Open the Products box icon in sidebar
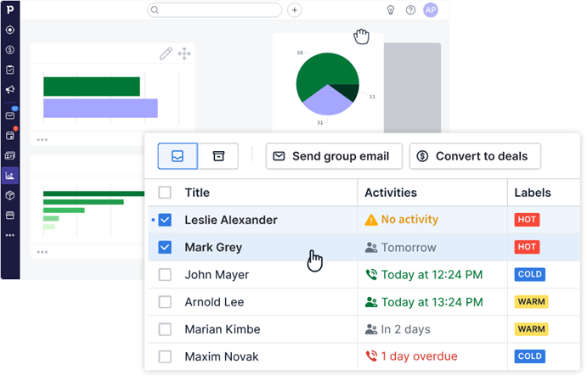Image resolution: width=587 pixels, height=392 pixels. pos(10,195)
